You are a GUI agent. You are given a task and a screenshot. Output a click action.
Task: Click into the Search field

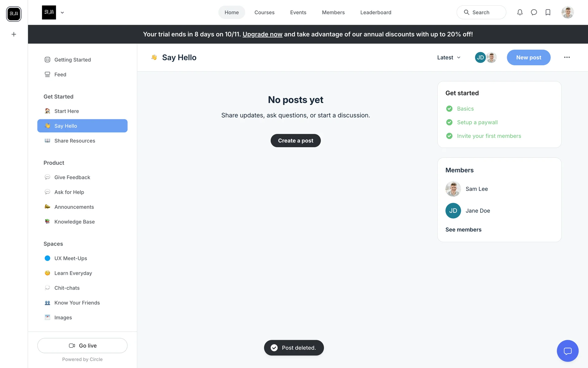[481, 12]
